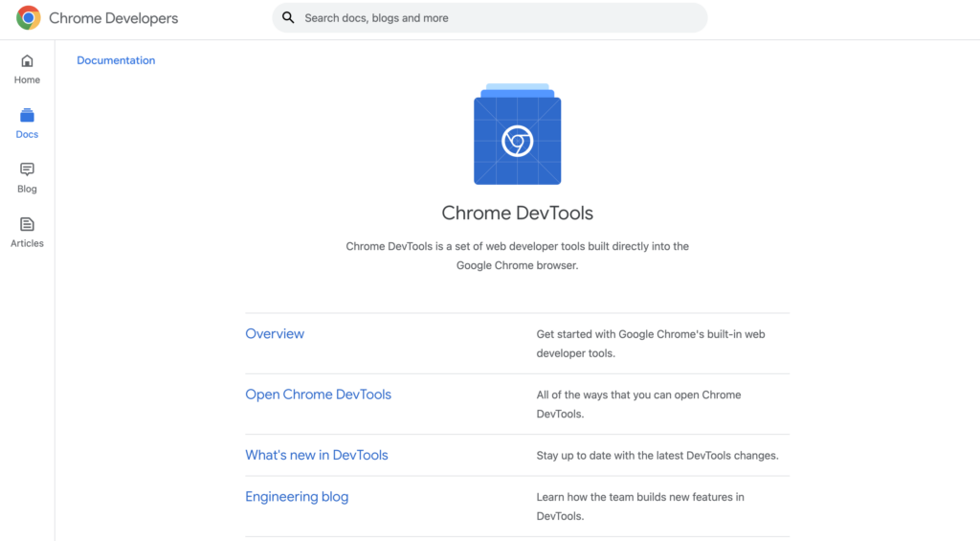
Task: Open the Overview link
Action: (275, 334)
